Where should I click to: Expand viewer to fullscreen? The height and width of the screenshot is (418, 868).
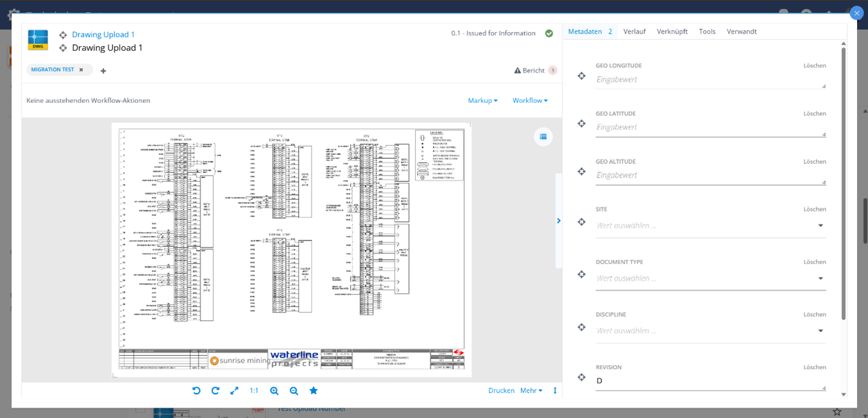[x=235, y=391]
